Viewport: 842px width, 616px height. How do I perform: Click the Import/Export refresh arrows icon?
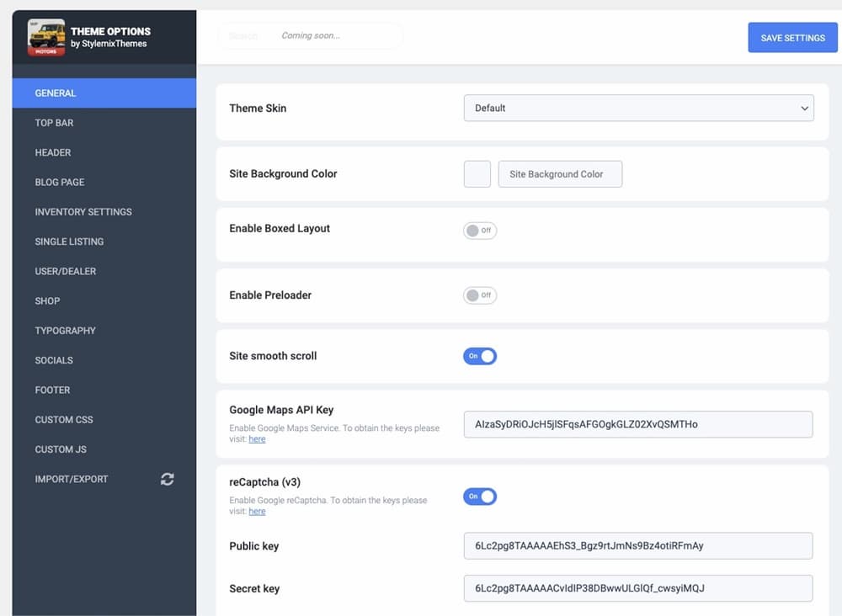tap(167, 479)
